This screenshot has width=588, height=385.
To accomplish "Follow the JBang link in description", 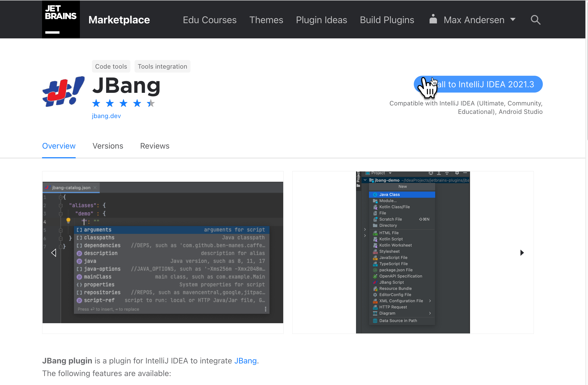I will coord(245,361).
